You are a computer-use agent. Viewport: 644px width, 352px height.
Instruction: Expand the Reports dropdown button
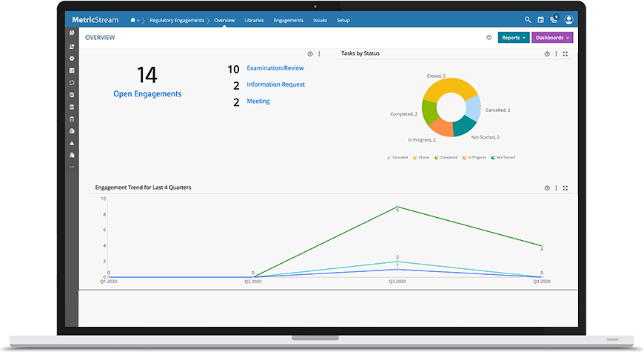514,37
